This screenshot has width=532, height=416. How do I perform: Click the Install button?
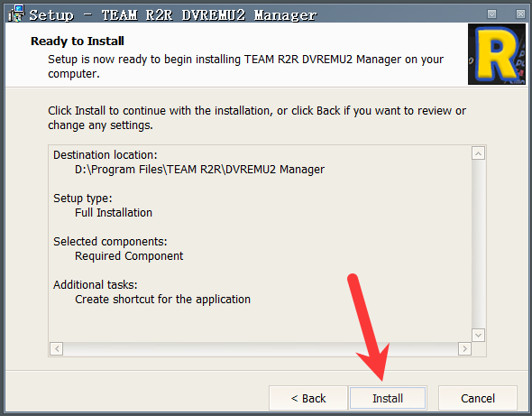click(388, 398)
